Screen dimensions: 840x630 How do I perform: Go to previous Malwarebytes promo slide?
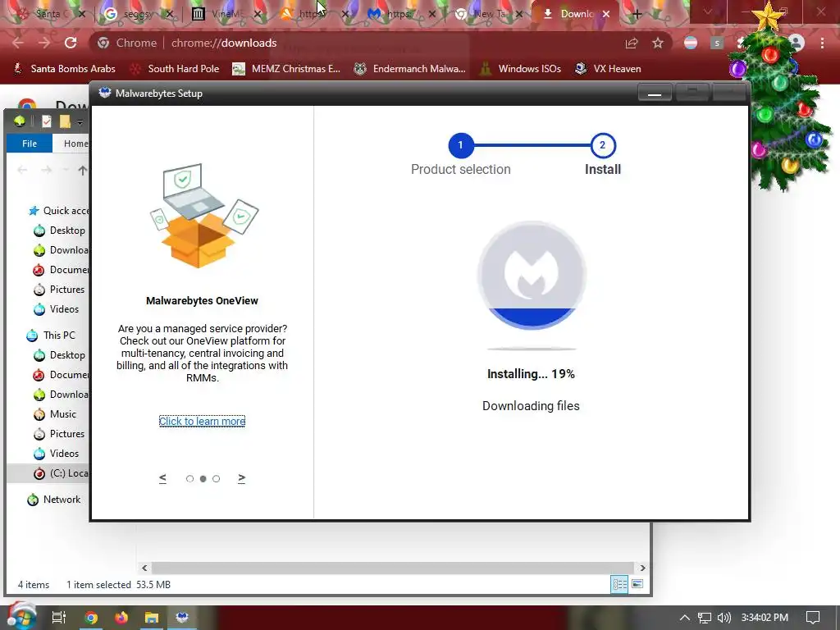[x=163, y=478]
